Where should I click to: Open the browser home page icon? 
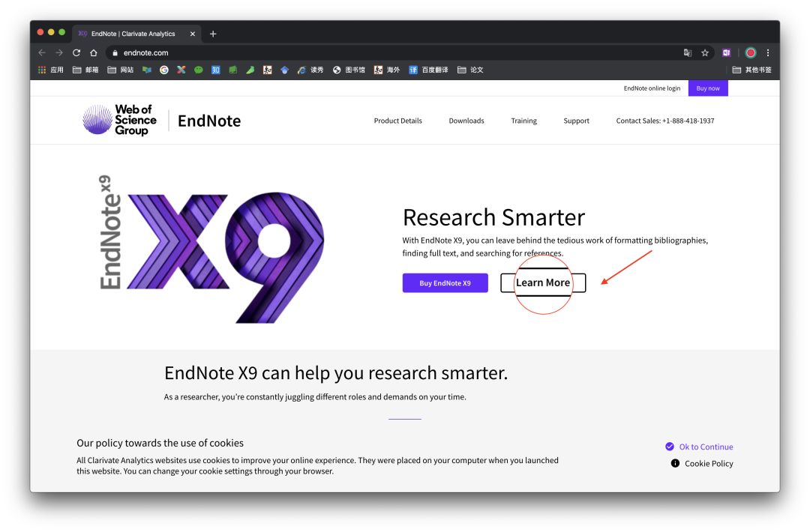pos(94,52)
